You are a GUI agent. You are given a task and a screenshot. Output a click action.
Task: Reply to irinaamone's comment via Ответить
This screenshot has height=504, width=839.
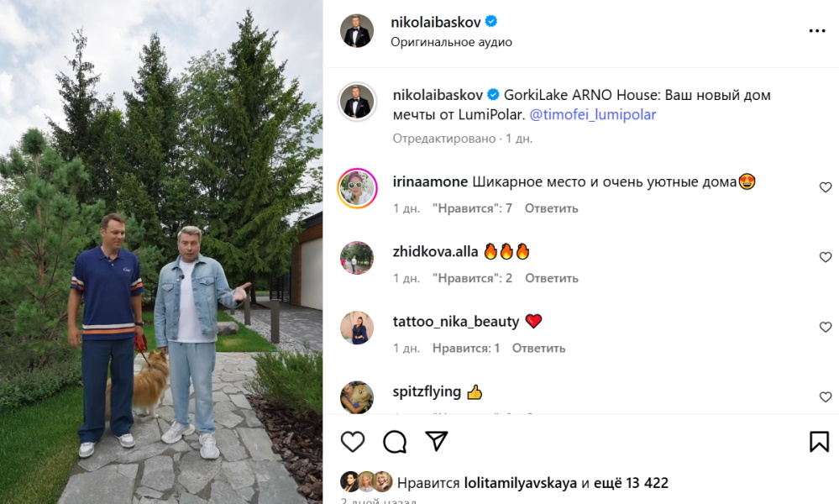click(x=551, y=208)
